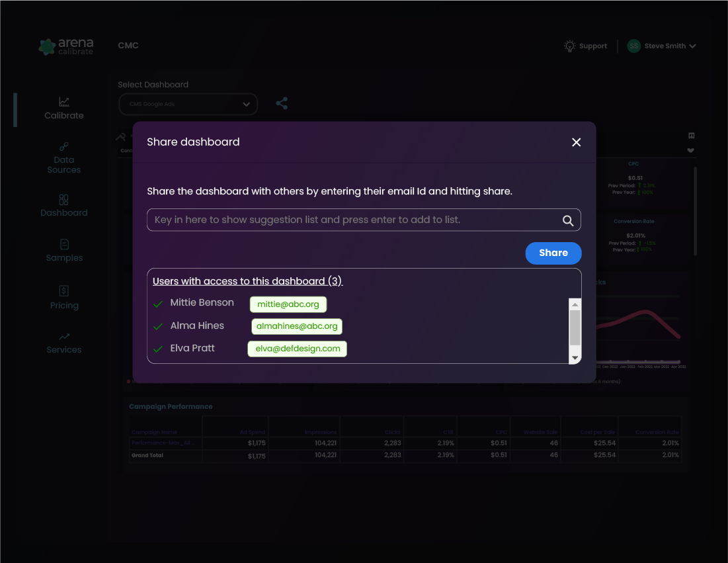The image size is (728, 563).
Task: Open Data Sources in the sidebar
Action: 64,159
